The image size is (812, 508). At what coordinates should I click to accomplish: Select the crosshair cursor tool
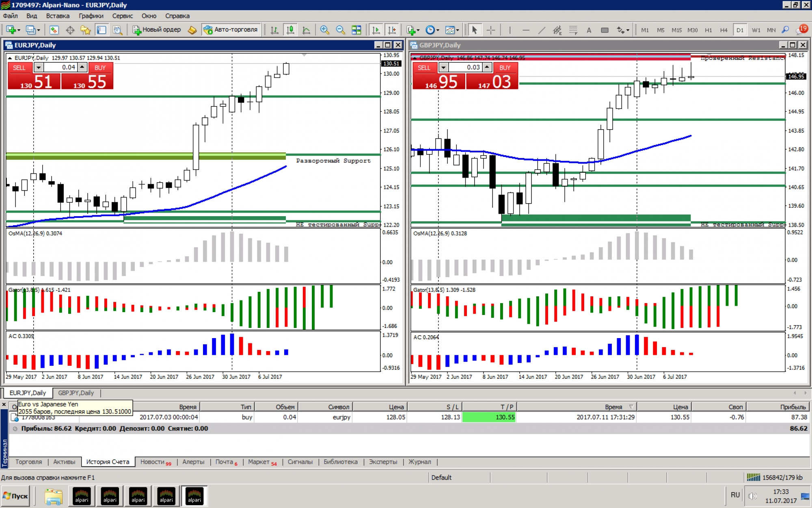coord(491,30)
